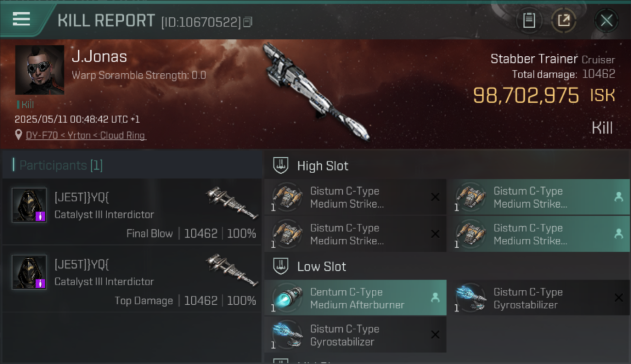Click the bottom-left Gyrostabilizer module icon
The image size is (631, 364).
click(287, 334)
